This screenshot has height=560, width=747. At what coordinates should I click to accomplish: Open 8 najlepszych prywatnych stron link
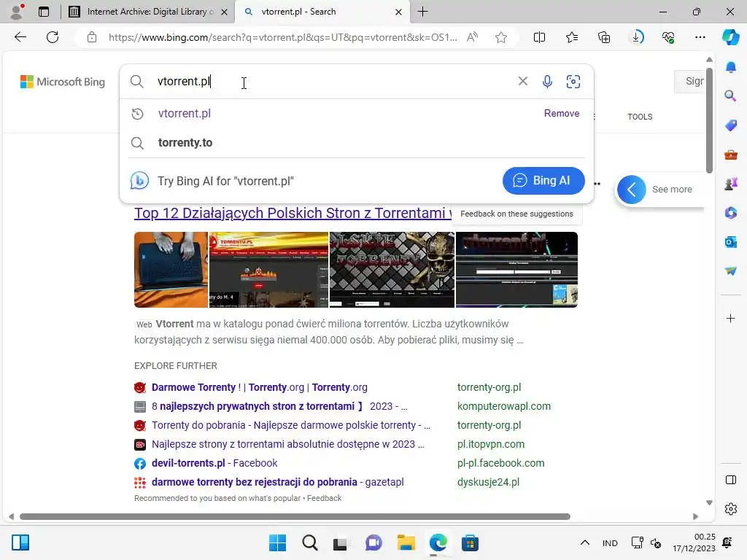(279, 406)
